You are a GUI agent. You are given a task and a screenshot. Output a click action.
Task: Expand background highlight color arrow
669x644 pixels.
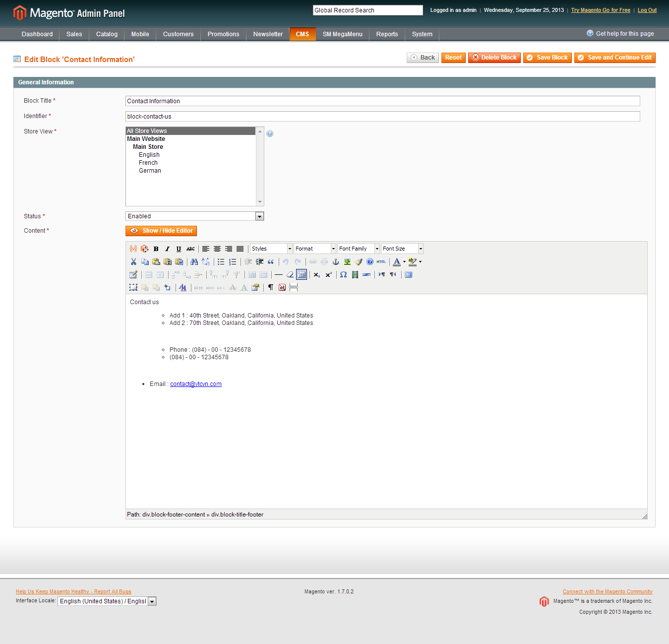[421, 261]
